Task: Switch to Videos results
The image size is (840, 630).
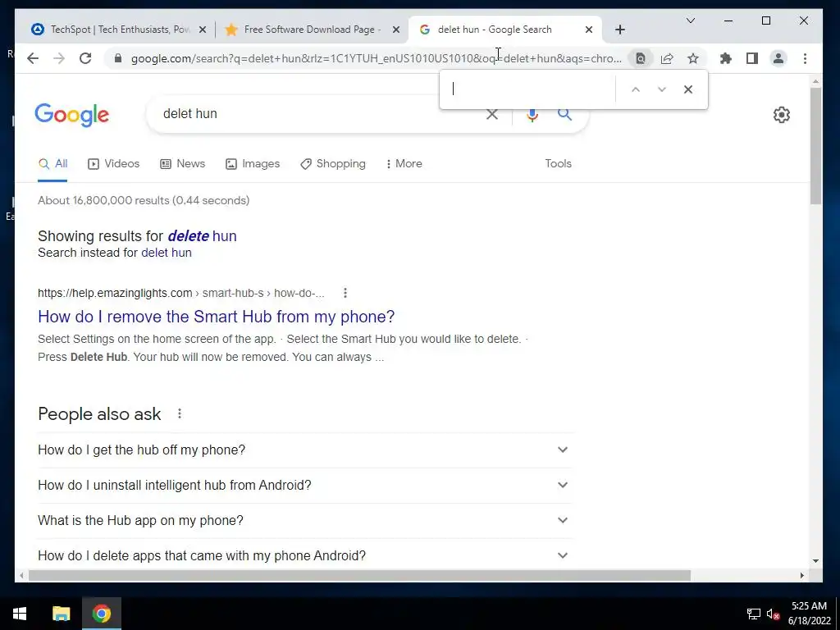Action: click(113, 164)
